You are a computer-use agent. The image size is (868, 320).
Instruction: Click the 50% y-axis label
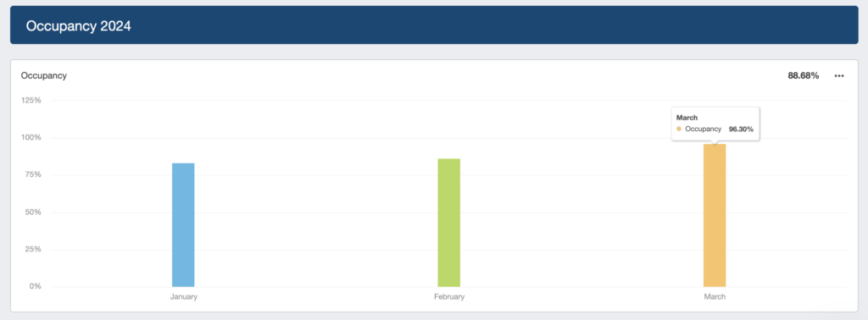point(32,212)
